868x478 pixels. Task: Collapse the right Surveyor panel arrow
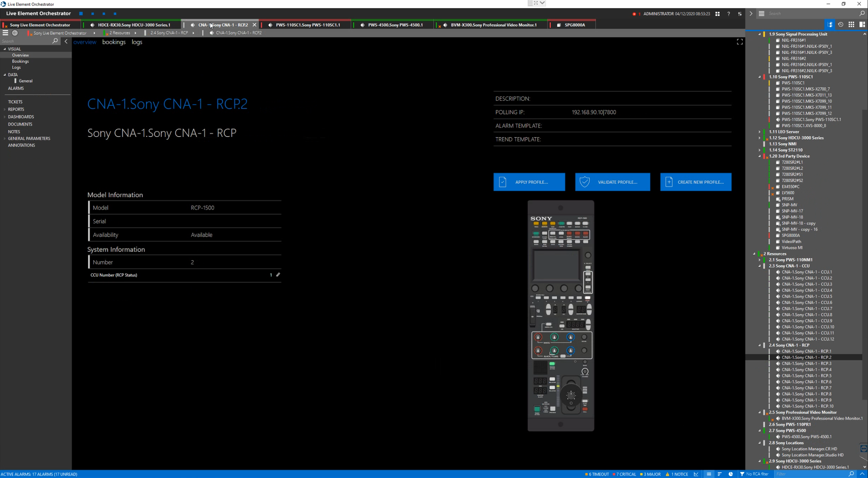751,13
